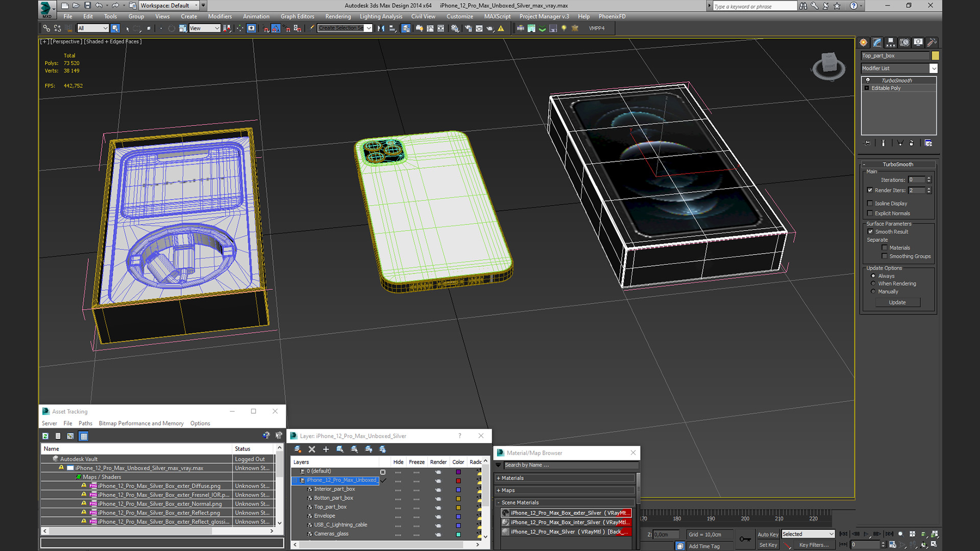Open the Modifier List dropdown
The height and width of the screenshot is (551, 980).
[x=934, y=68]
